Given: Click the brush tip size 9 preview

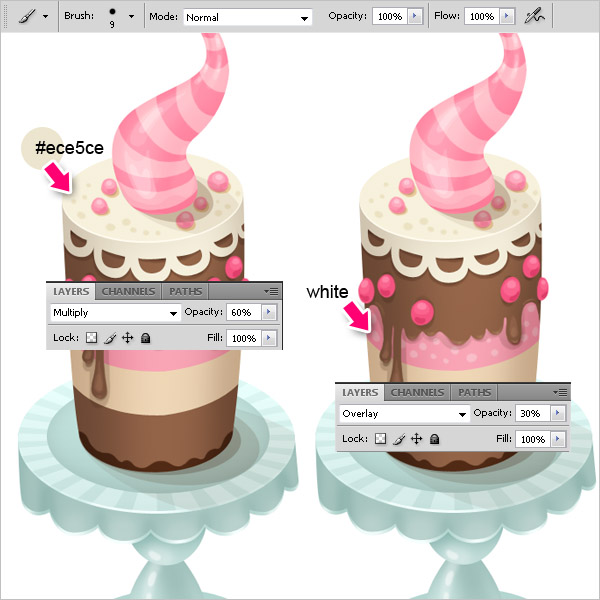Looking at the screenshot, I should (112, 17).
